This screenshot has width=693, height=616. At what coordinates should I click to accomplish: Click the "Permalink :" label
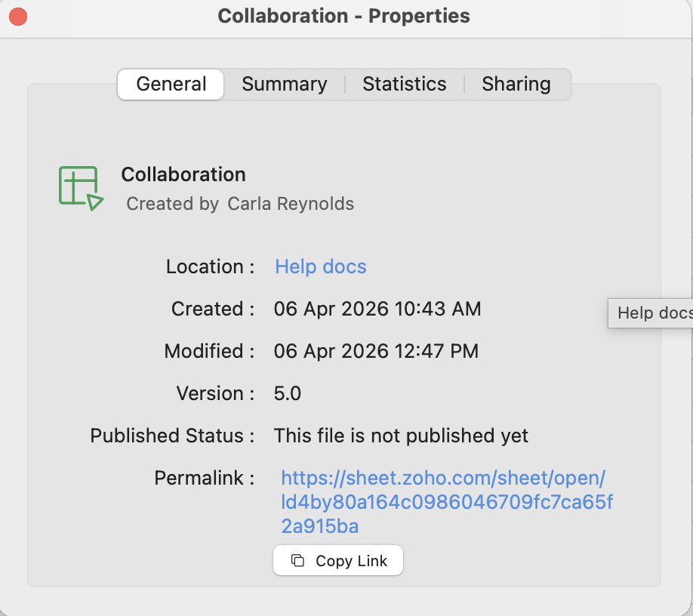[x=204, y=478]
